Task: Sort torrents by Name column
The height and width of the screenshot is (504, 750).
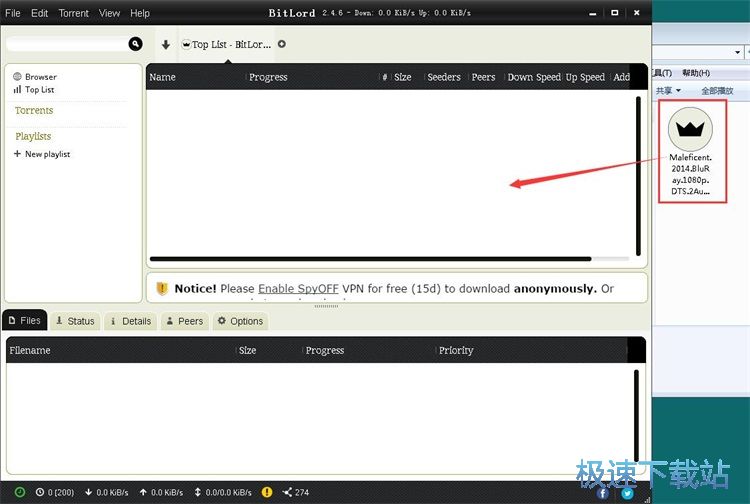Action: coord(162,77)
